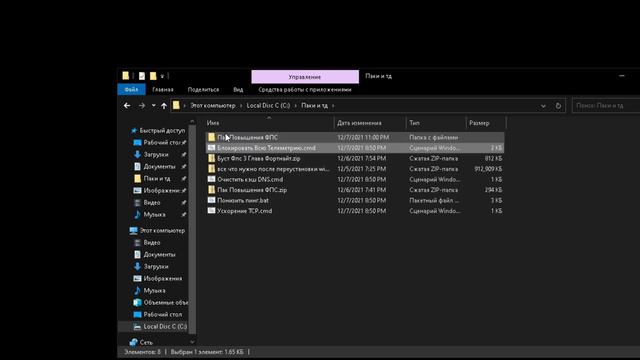Select file все что нужно после переустановки
The width and height of the screenshot is (640, 360).
coord(273,169)
